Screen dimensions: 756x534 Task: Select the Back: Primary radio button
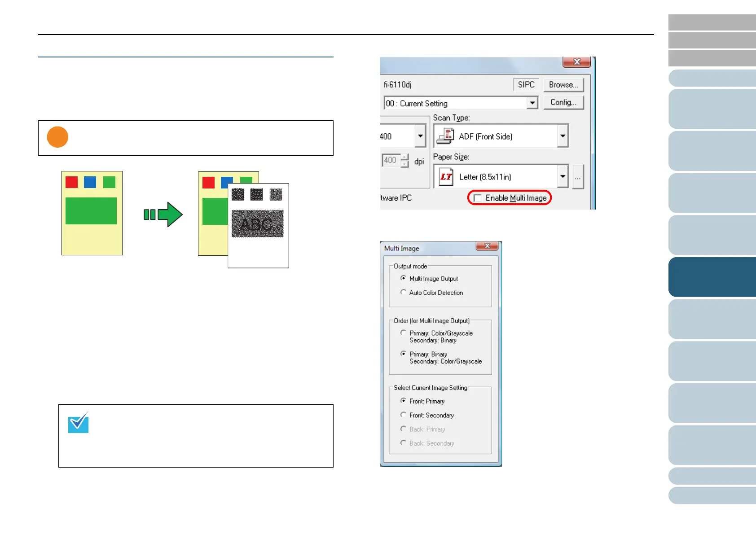tap(403, 429)
